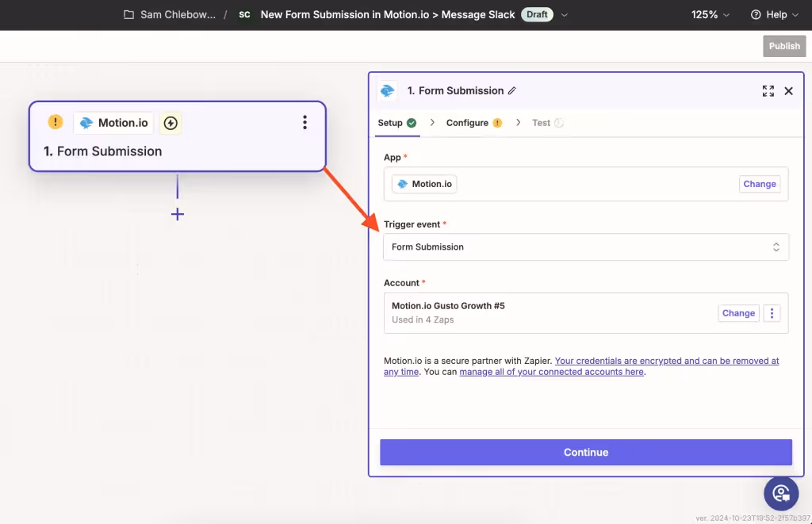Screen dimensions: 812x524
Task: Open the manage all connected accounts link
Action: point(552,372)
